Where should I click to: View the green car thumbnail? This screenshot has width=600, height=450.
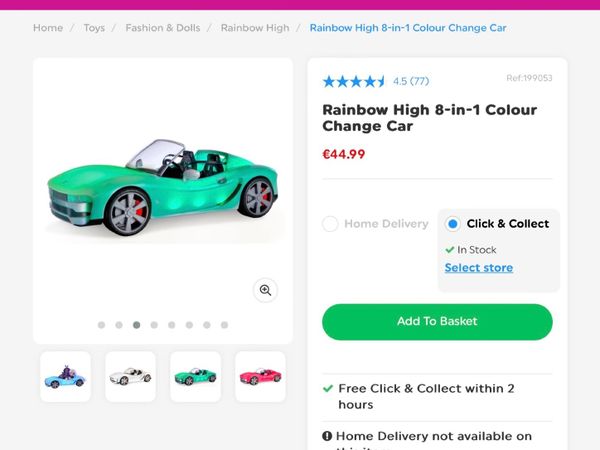pyautogui.click(x=195, y=377)
